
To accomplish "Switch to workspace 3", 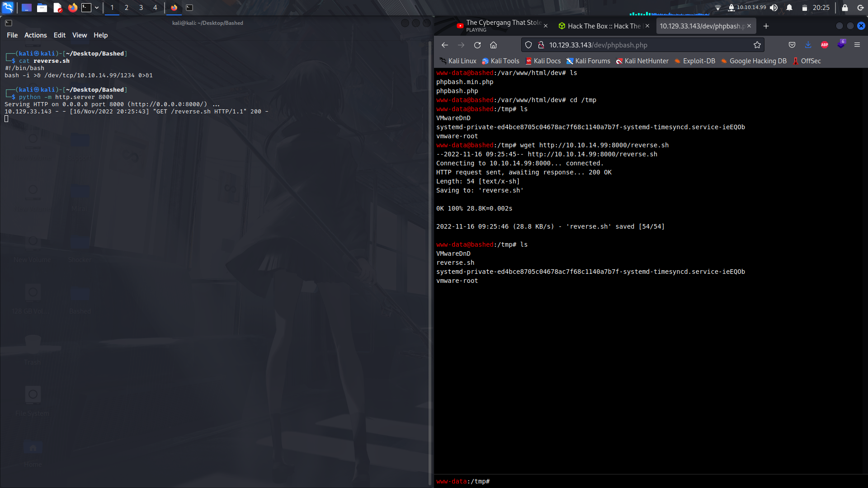I will pyautogui.click(x=141, y=8).
